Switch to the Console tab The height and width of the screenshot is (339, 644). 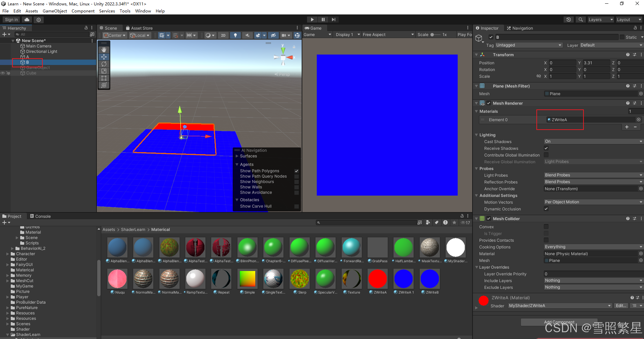pos(40,216)
